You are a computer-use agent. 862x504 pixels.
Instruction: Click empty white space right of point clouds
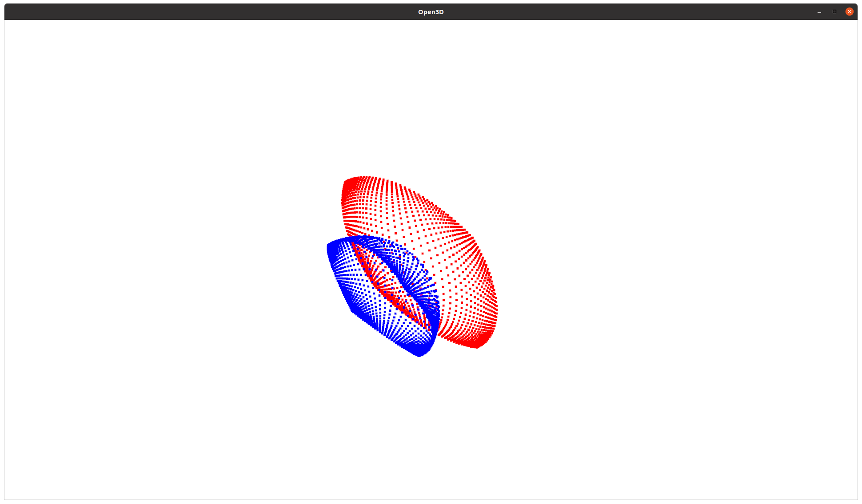(666, 266)
